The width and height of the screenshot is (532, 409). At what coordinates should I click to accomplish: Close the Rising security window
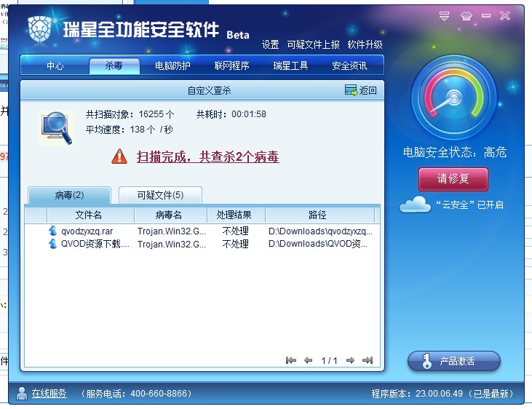point(505,15)
